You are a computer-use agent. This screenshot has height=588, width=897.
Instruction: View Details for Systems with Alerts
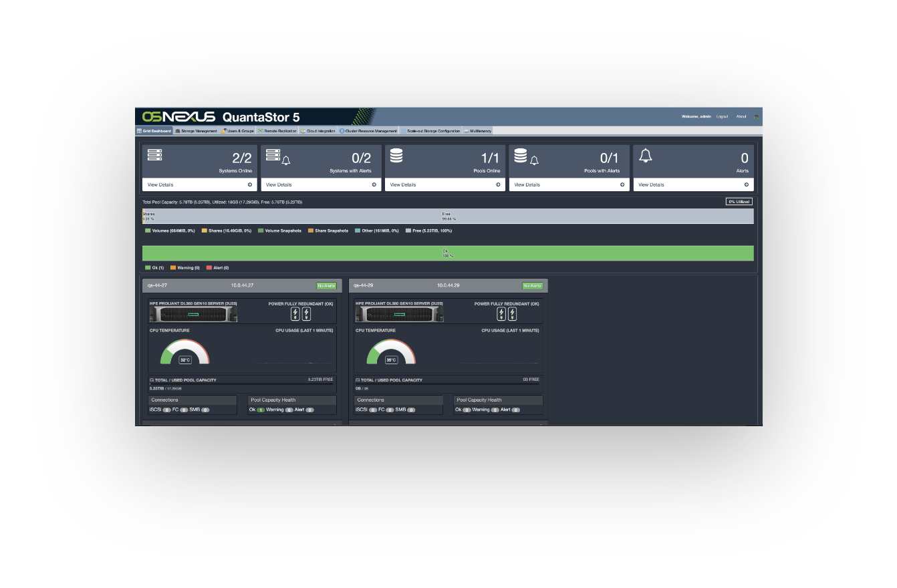click(321, 184)
